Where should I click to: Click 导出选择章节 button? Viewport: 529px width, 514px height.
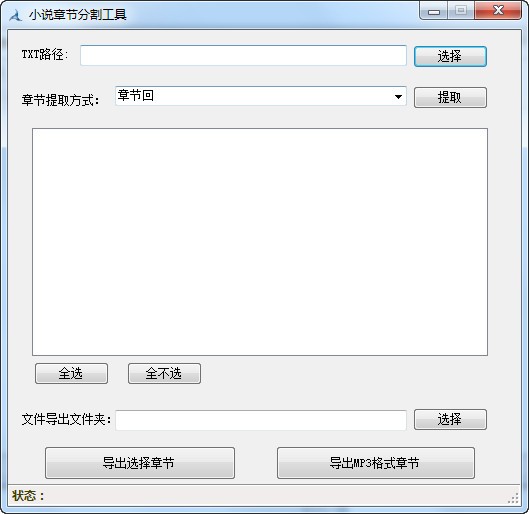(x=140, y=463)
